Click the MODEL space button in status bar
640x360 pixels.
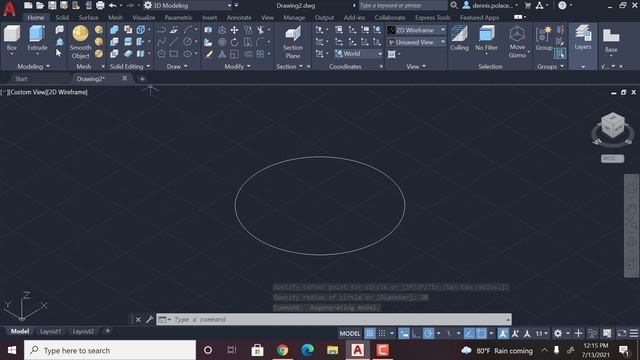[x=350, y=333]
